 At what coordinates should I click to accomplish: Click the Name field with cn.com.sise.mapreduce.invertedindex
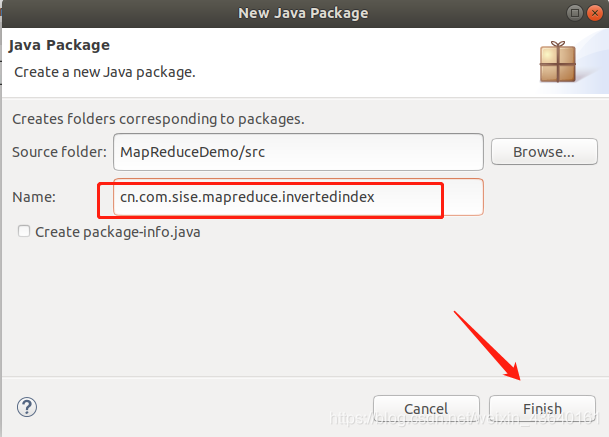click(298, 197)
